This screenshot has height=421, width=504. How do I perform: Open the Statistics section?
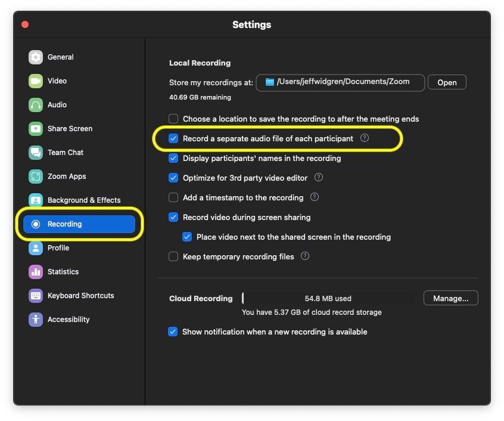(63, 272)
